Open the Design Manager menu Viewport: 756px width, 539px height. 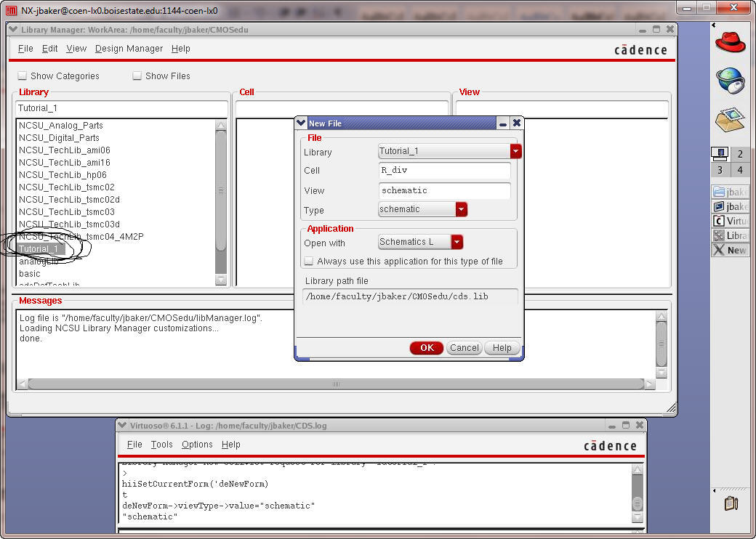tap(129, 49)
